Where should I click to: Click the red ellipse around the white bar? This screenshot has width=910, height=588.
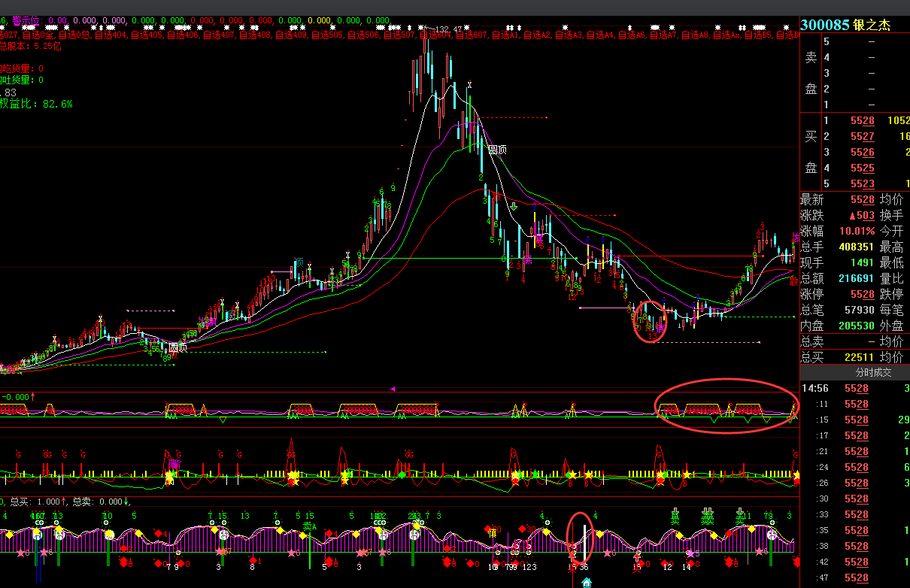581,537
